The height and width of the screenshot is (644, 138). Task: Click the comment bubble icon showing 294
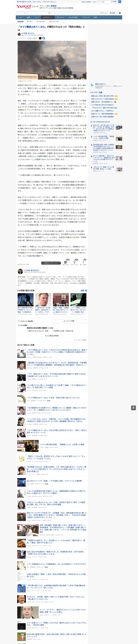[x=30, y=38]
